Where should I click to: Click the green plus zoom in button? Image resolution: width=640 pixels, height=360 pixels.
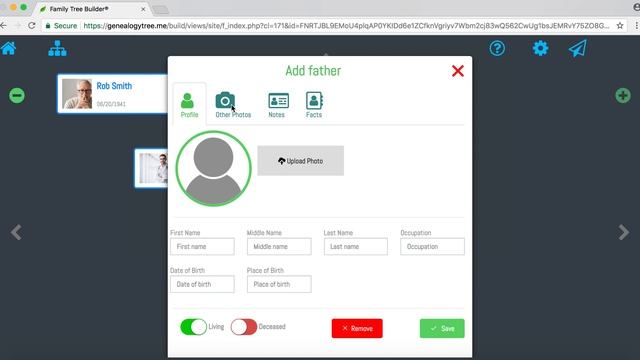(x=623, y=96)
